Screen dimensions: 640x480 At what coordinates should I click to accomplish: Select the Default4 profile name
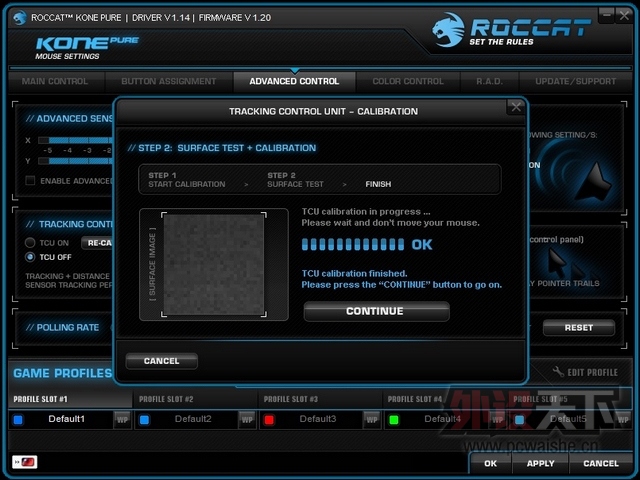pyautogui.click(x=443, y=419)
